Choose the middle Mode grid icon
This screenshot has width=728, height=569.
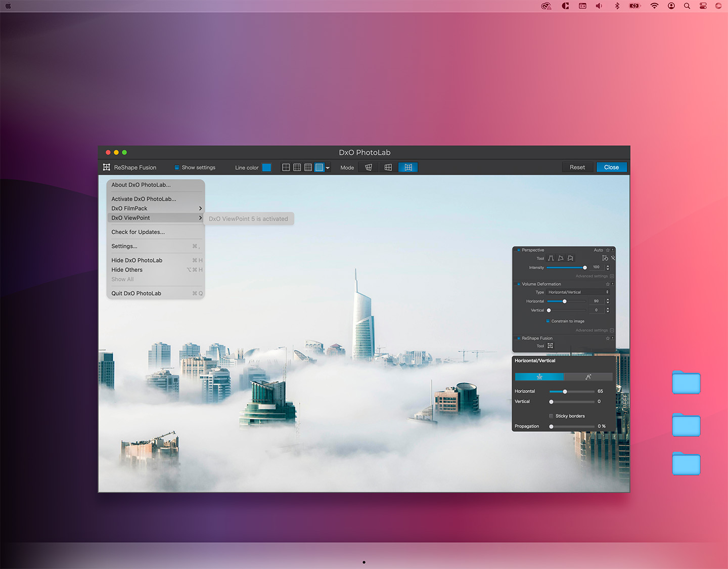click(388, 167)
